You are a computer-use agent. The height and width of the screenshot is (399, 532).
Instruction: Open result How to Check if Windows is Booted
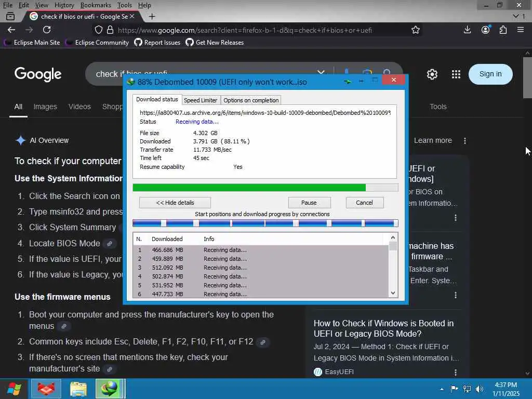383,328
